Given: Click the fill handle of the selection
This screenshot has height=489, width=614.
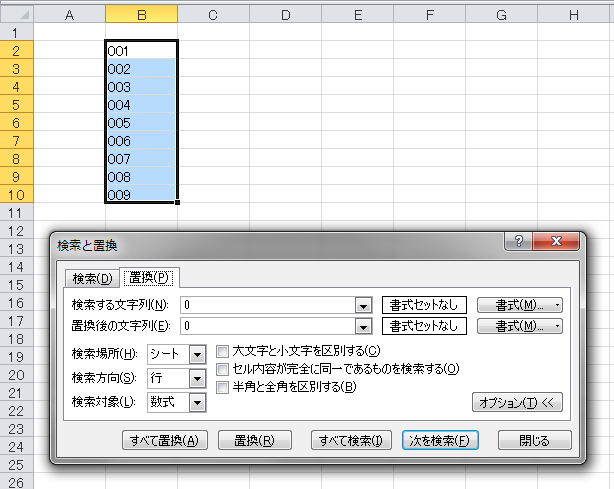Looking at the screenshot, I should (x=178, y=202).
